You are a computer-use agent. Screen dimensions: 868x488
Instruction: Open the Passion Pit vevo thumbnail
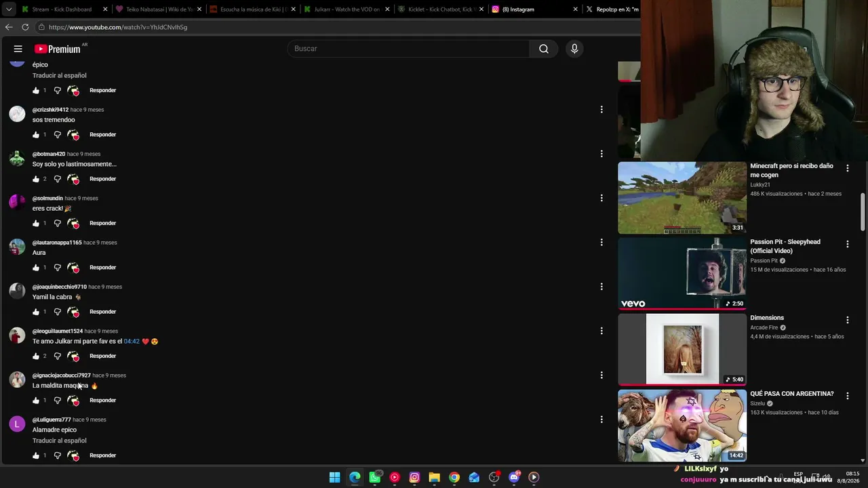pyautogui.click(x=682, y=274)
